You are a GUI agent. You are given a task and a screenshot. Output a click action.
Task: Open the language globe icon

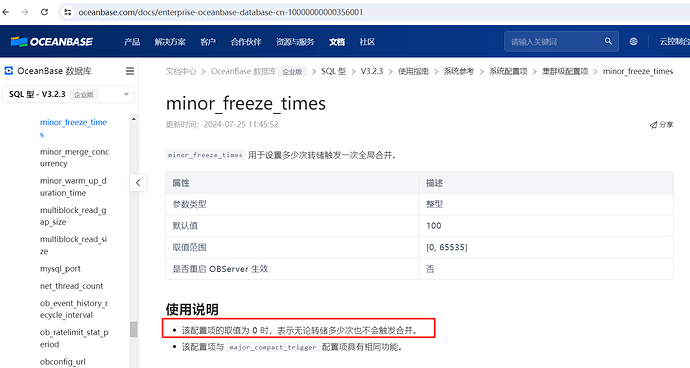pos(633,41)
